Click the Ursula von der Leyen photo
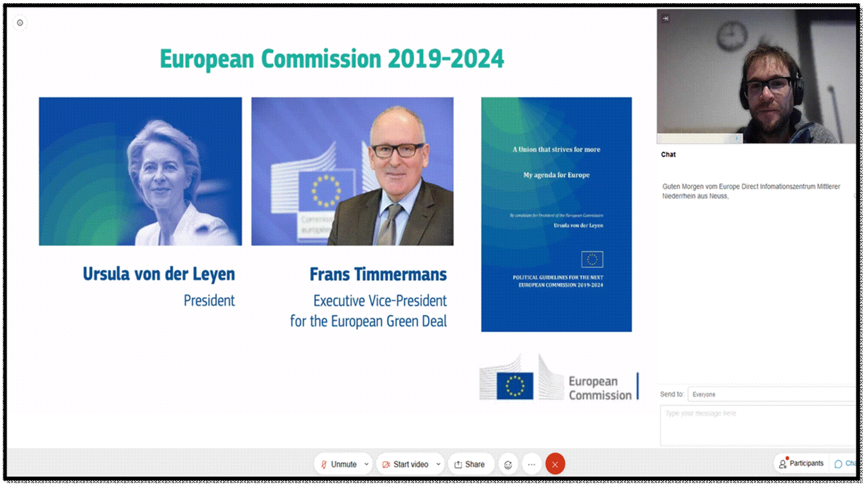 click(140, 171)
